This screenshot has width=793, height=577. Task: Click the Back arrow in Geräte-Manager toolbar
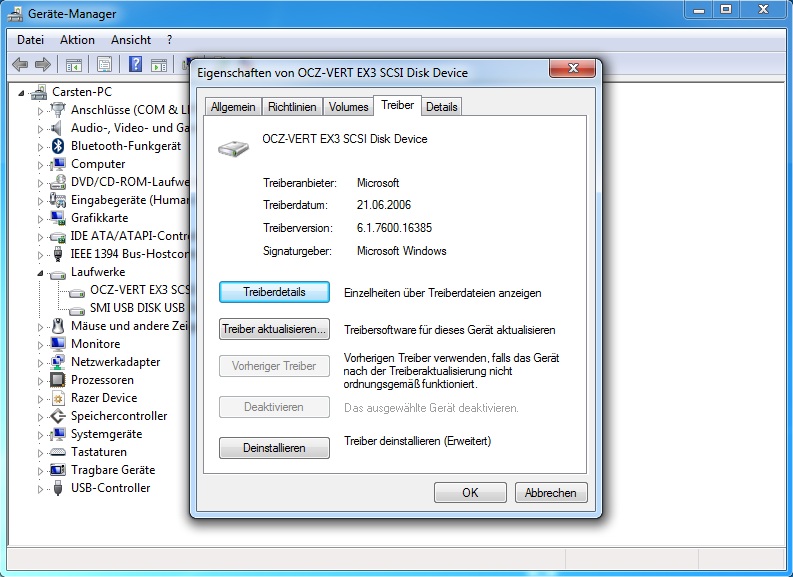click(x=20, y=65)
